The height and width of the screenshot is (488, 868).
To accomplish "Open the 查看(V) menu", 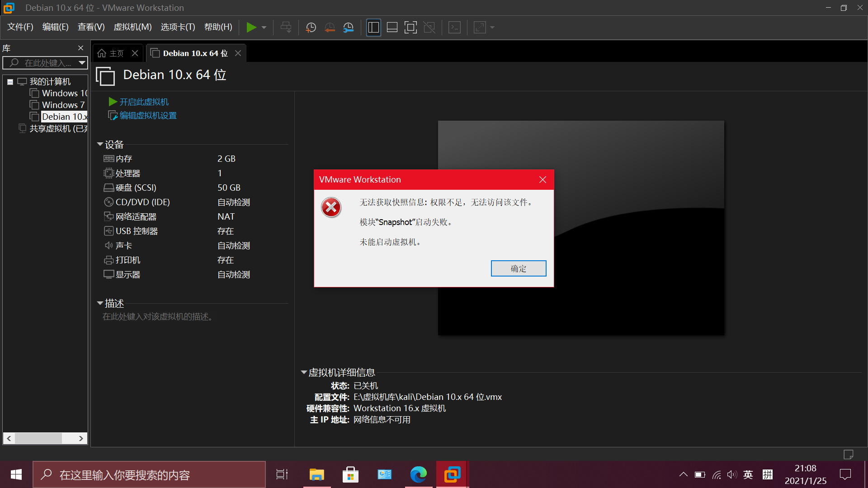I will [91, 27].
